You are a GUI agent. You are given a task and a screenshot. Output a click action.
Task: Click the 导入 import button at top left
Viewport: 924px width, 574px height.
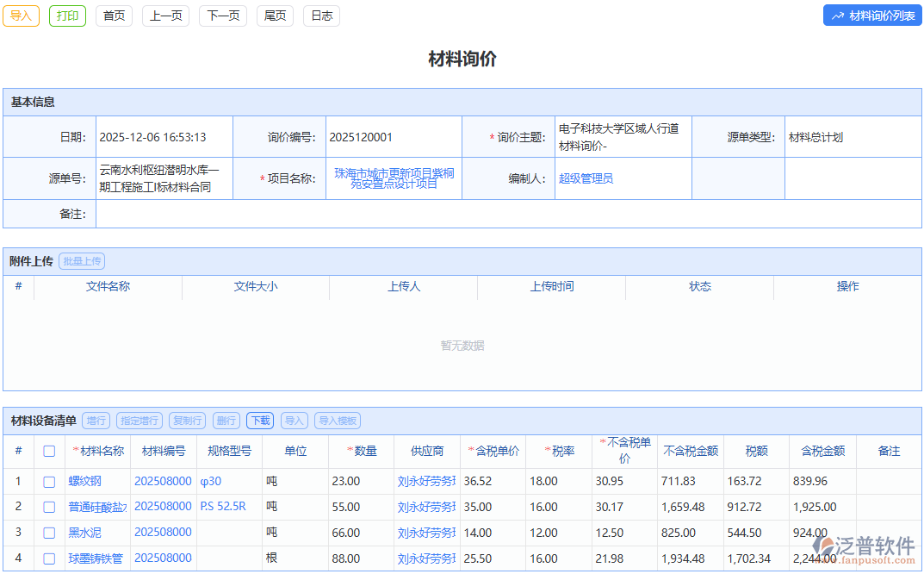pos(21,16)
